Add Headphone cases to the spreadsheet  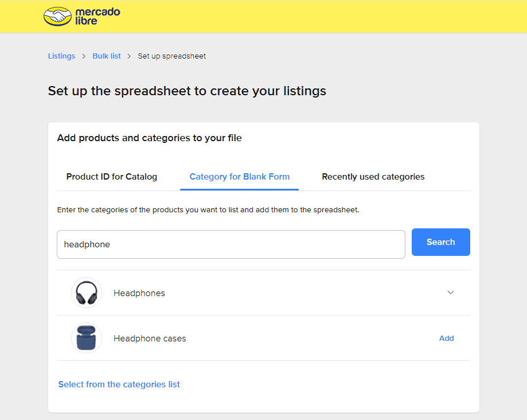click(x=446, y=339)
